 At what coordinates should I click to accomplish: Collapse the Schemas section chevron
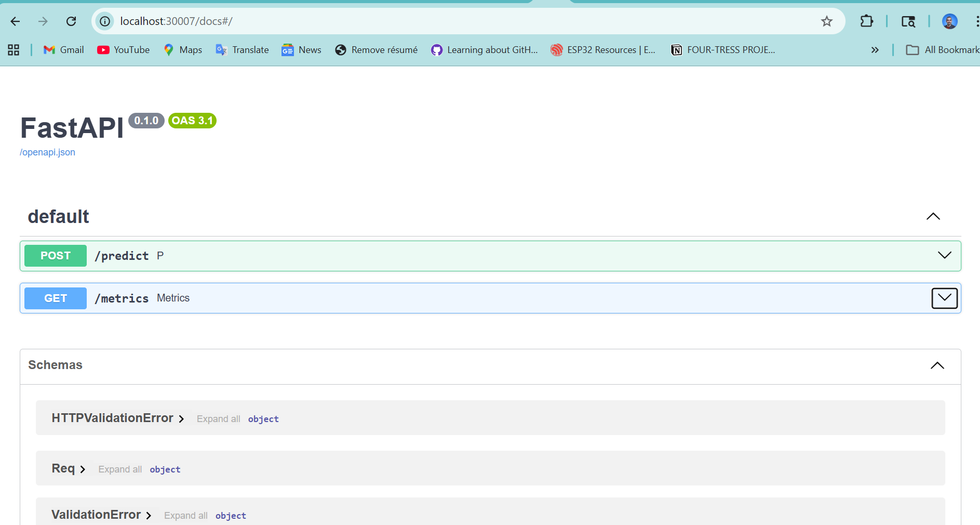(937, 365)
